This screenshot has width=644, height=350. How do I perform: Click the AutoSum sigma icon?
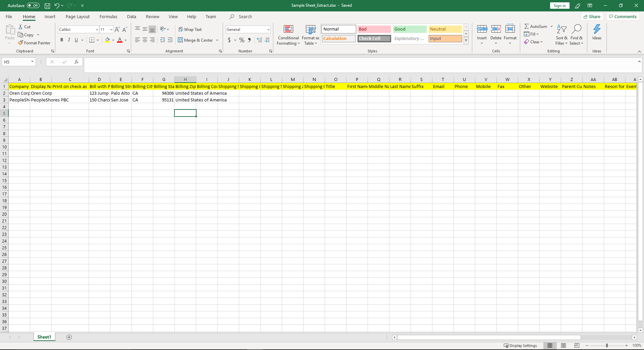527,26
